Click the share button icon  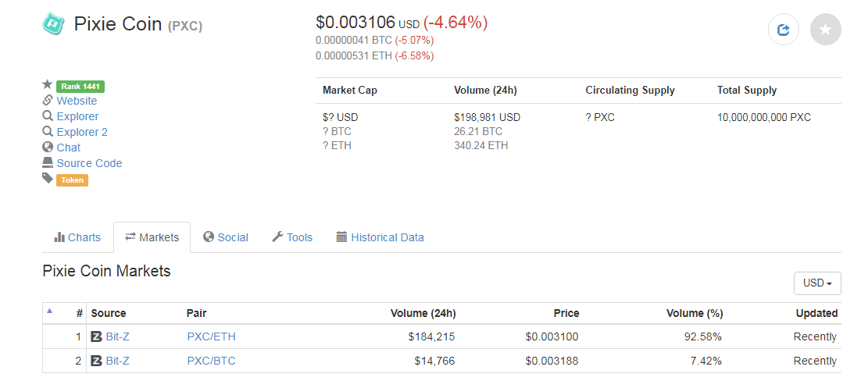point(784,30)
